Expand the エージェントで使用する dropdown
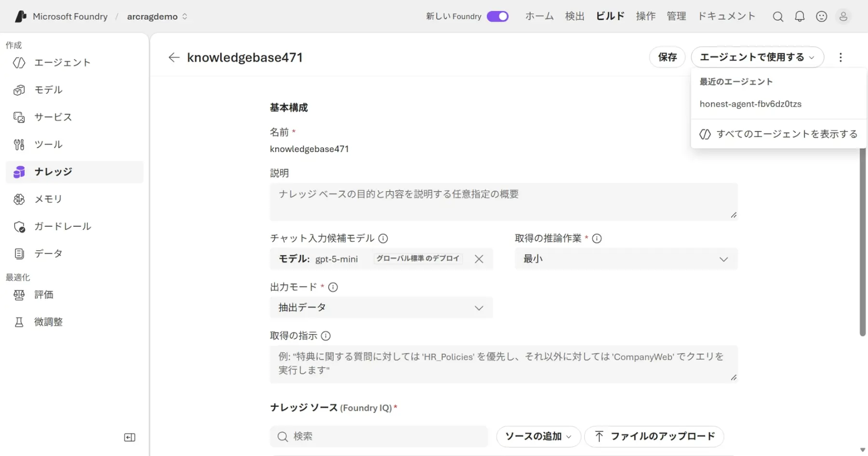 757,57
